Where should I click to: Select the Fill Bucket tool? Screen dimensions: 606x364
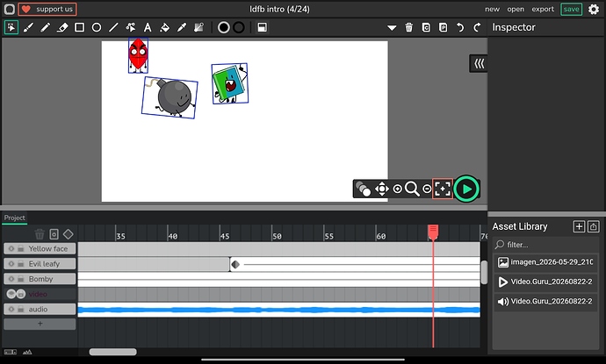(164, 27)
